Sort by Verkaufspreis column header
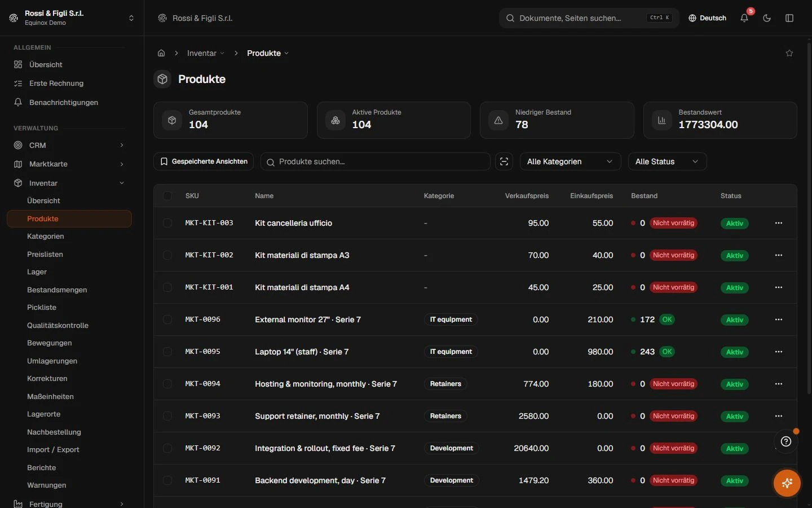Image resolution: width=812 pixels, height=508 pixels. [x=527, y=196]
